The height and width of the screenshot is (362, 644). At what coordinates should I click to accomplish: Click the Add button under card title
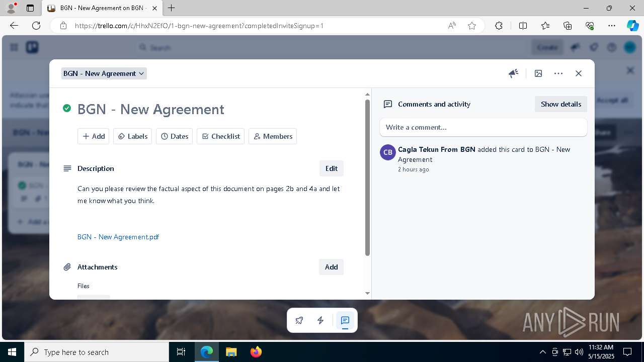[x=93, y=136]
